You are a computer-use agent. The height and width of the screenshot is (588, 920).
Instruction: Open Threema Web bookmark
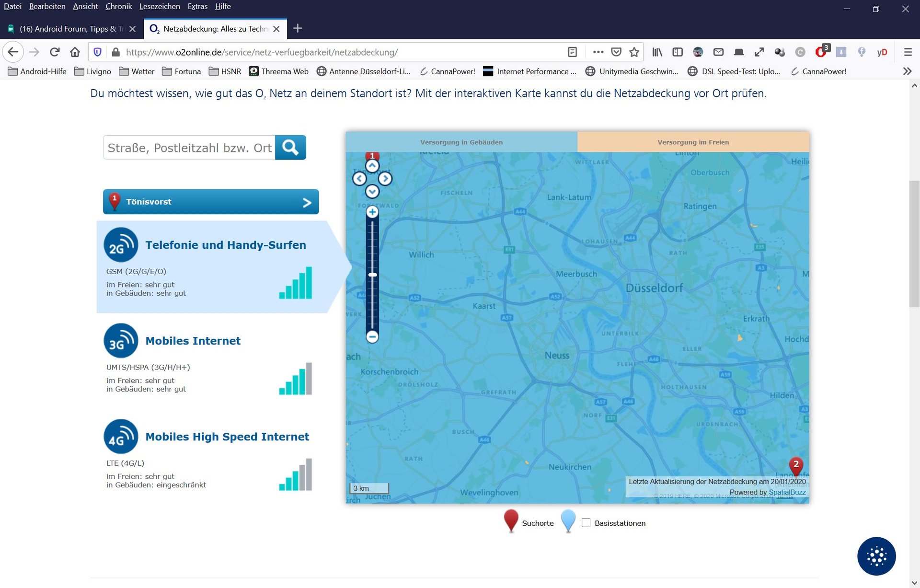point(279,71)
